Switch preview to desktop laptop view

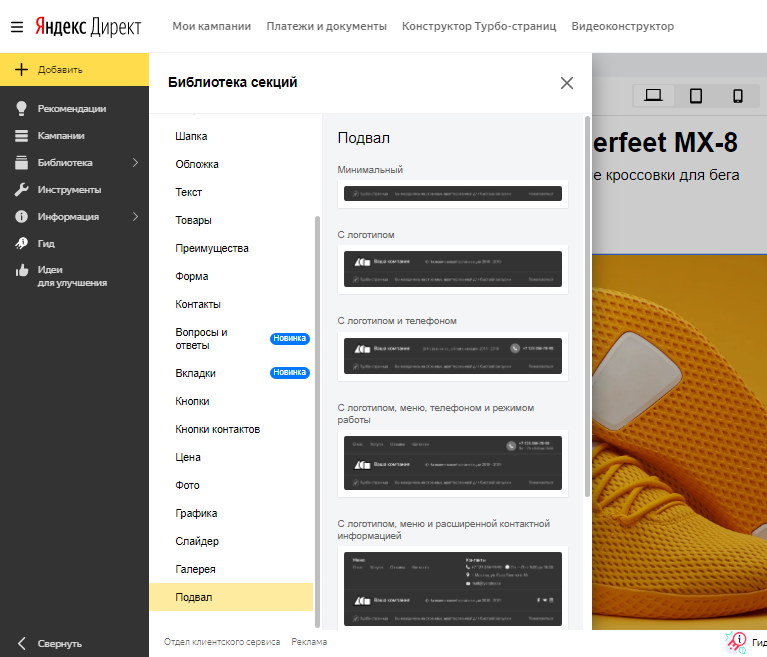653,95
